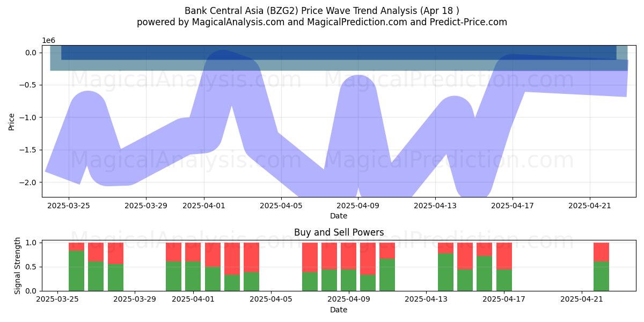Click '2025-03-29' tick label in Buy and Sell chart
Viewport: 644px width, 322px height.
point(135,299)
